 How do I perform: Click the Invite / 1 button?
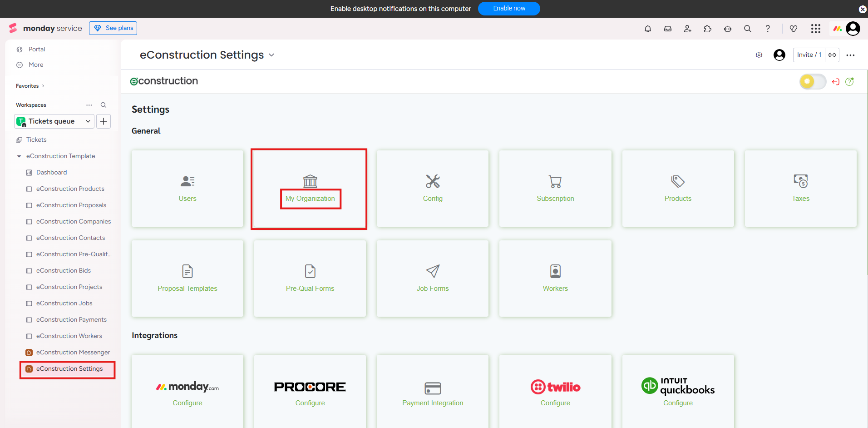[809, 55]
